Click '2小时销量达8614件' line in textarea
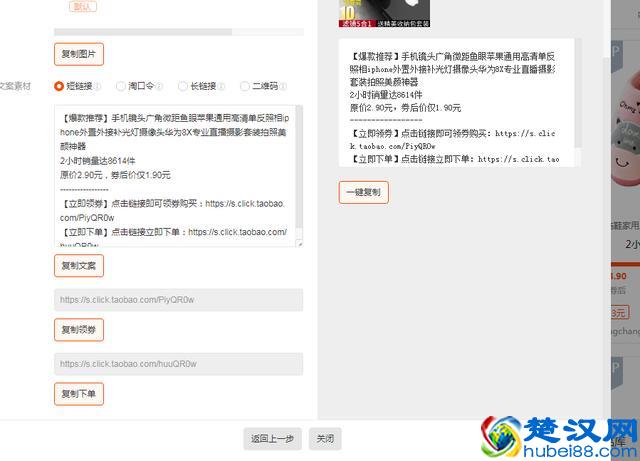 click(98, 161)
